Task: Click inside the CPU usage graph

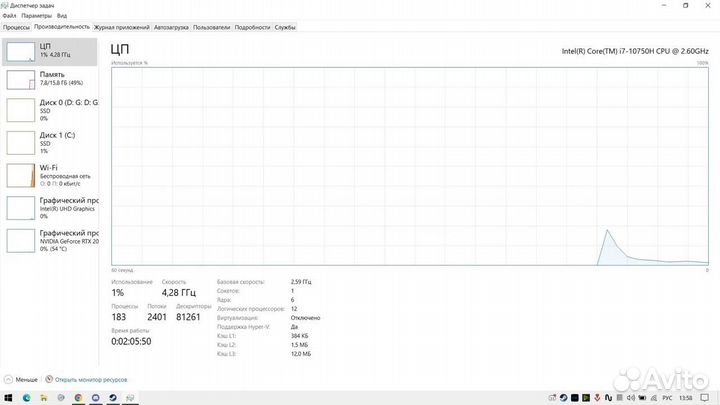Action: click(x=410, y=166)
